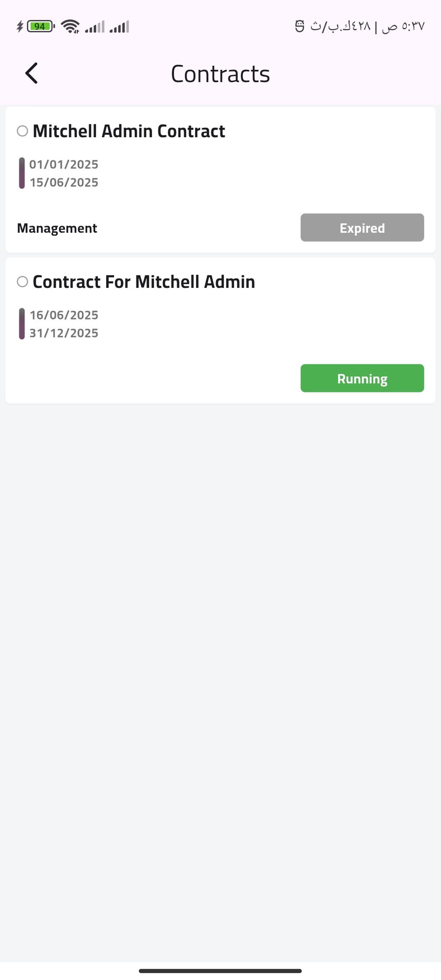Image resolution: width=441 pixels, height=980 pixels.
Task: Tap the Wi-Fi signal icon
Action: 70,26
